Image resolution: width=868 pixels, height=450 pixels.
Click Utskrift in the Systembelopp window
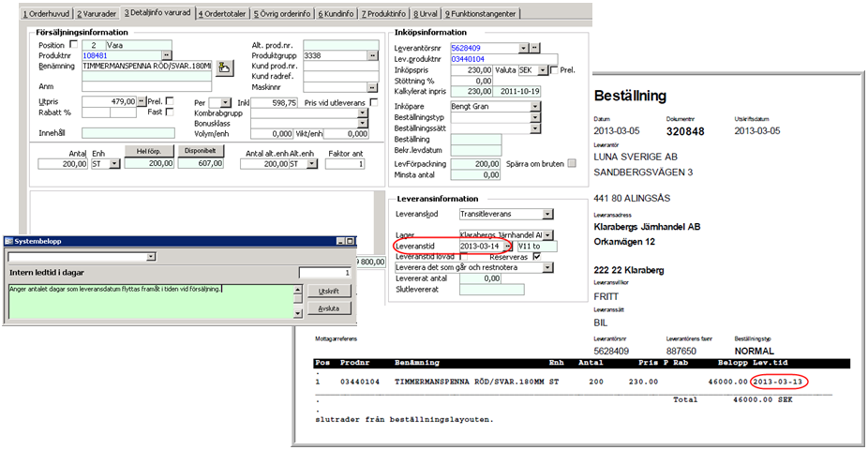[x=329, y=292]
